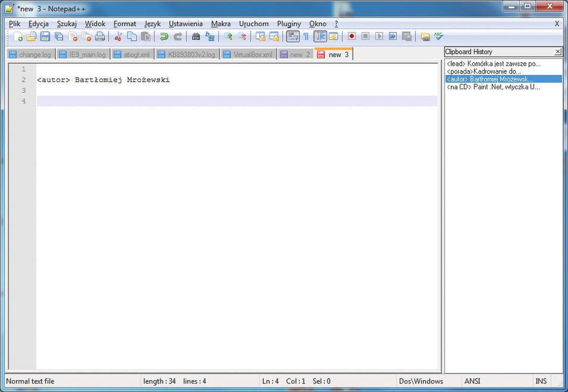The image size is (568, 392).
Task: Toggle synchronized vertical scrolling
Action: [x=260, y=36]
